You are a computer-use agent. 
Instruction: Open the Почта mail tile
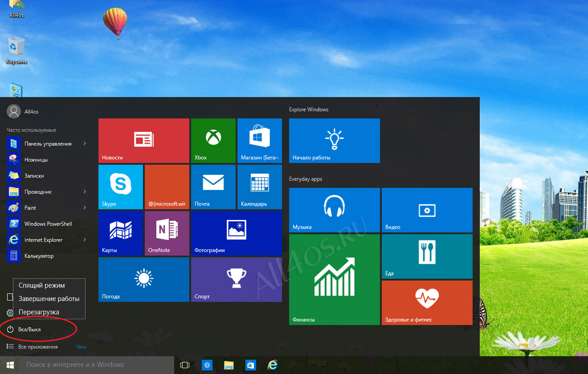pos(213,187)
